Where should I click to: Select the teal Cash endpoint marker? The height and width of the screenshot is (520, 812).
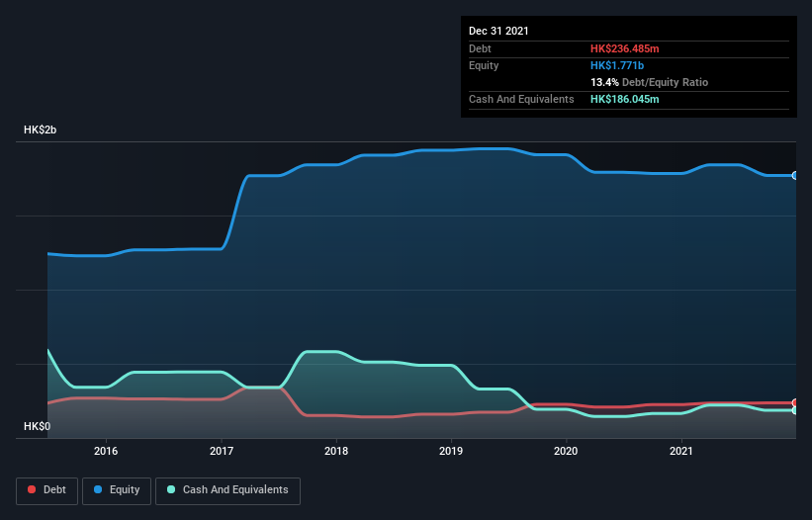tap(795, 410)
